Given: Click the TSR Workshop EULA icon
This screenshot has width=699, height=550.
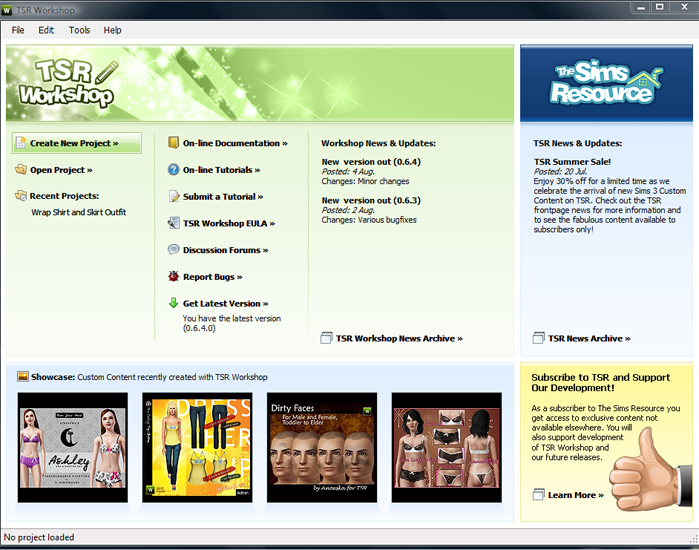Looking at the screenshot, I should tap(174, 223).
